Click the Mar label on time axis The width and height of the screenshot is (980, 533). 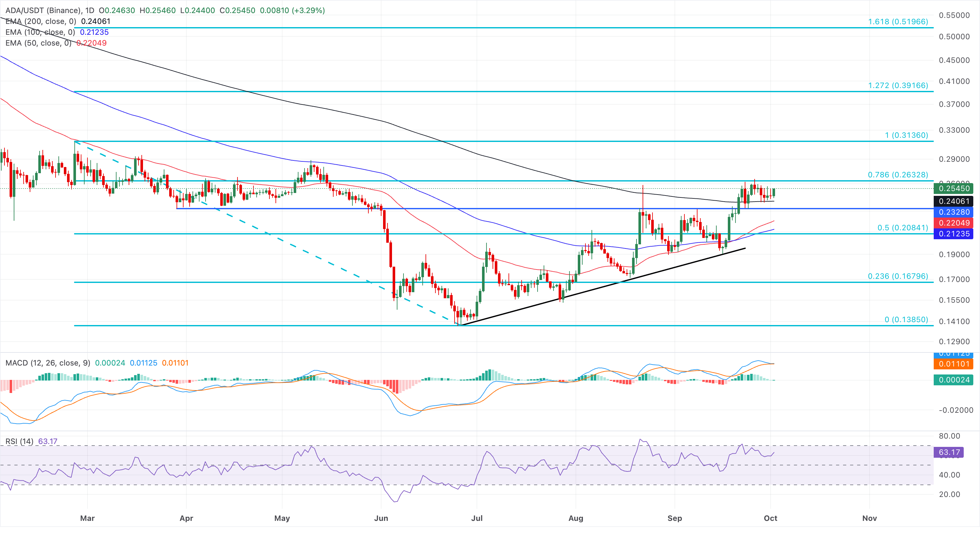tap(87, 518)
